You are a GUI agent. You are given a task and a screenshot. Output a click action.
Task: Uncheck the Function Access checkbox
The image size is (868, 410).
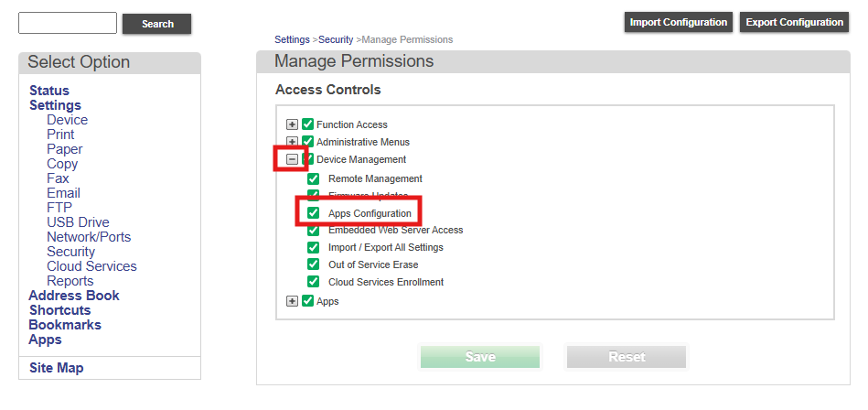click(308, 124)
